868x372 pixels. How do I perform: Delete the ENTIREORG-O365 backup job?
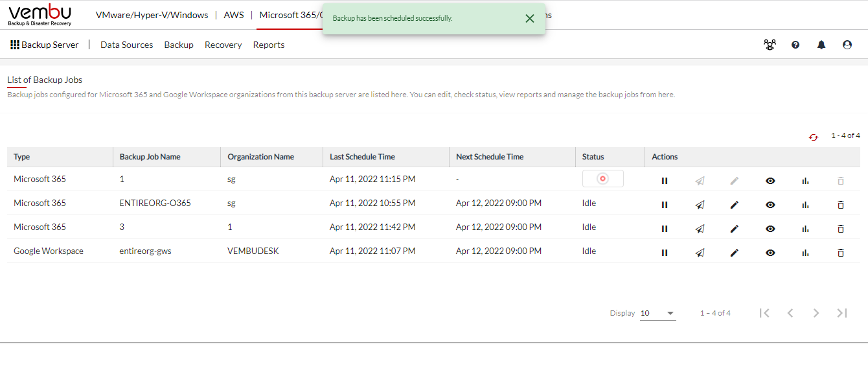[841, 205]
